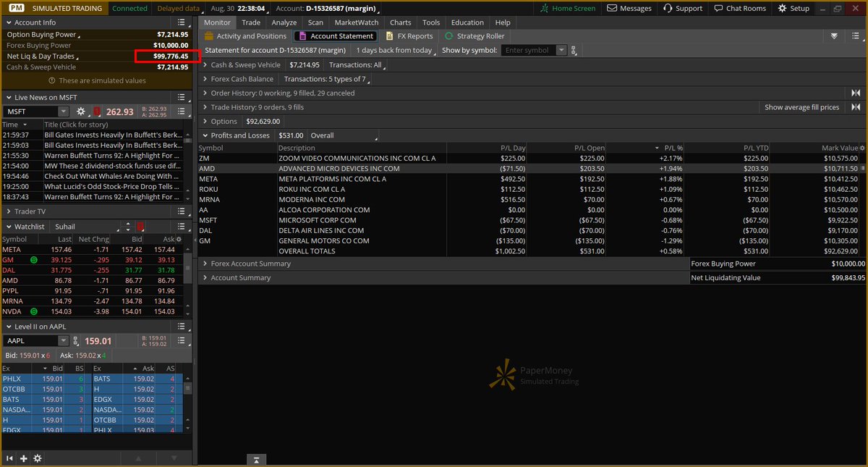
Task: Click the symbol link icon next to Enter symbol
Action: [x=575, y=51]
